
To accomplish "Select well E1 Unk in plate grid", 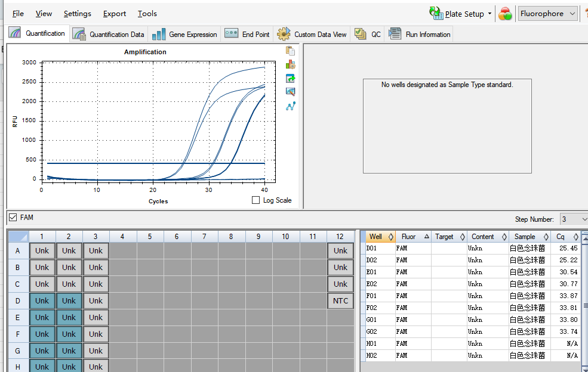I will 42,318.
